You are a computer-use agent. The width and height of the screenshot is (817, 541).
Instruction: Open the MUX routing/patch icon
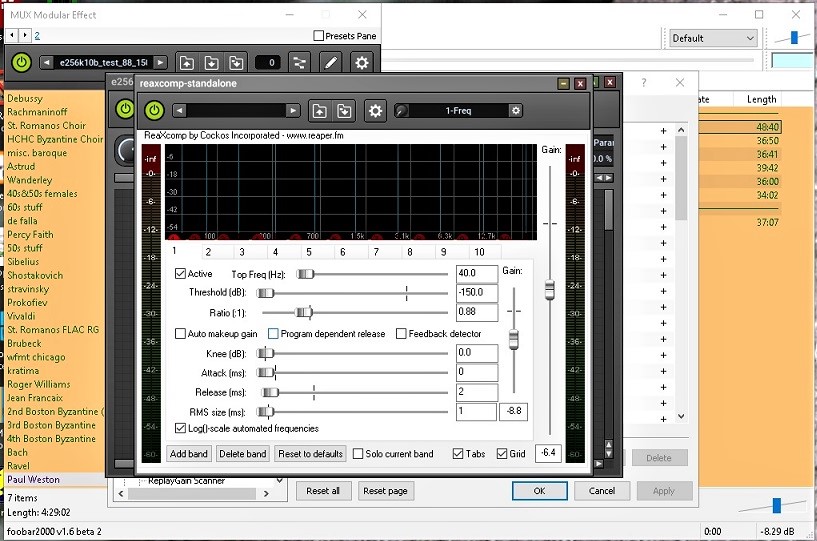(x=300, y=63)
